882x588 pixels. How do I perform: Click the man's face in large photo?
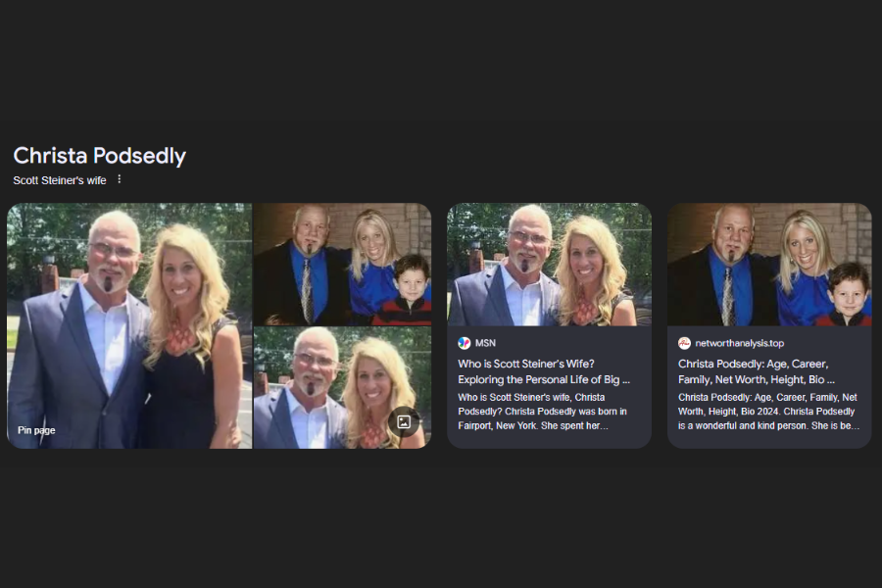tap(113, 253)
